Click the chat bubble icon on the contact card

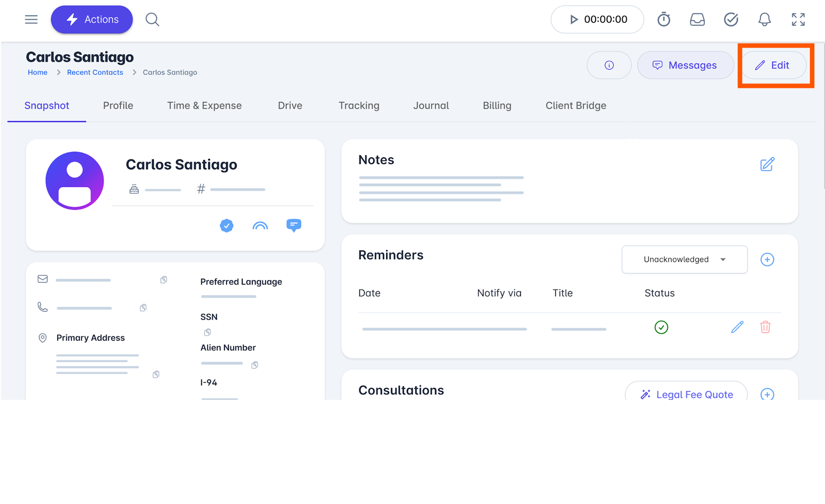(x=294, y=225)
